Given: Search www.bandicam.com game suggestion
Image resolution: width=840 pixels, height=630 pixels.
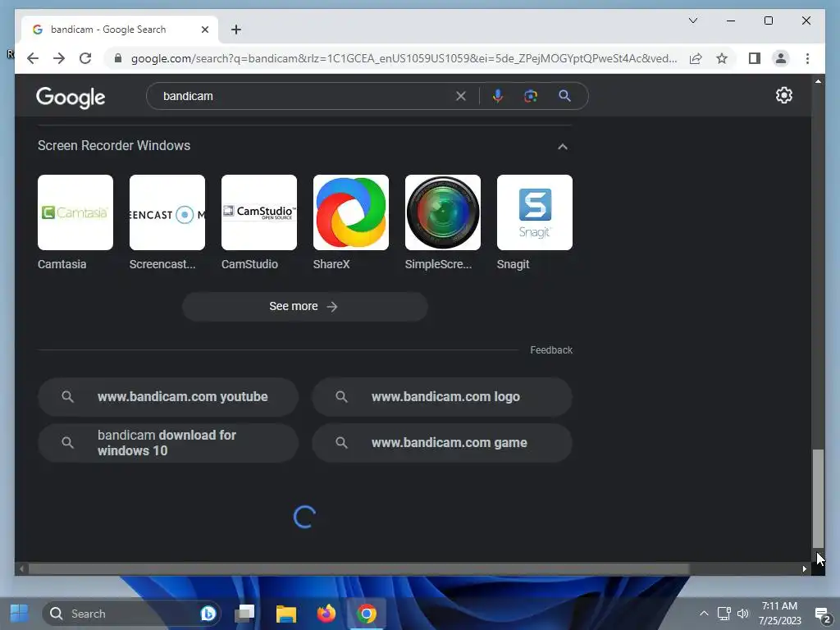Looking at the screenshot, I should pos(442,443).
